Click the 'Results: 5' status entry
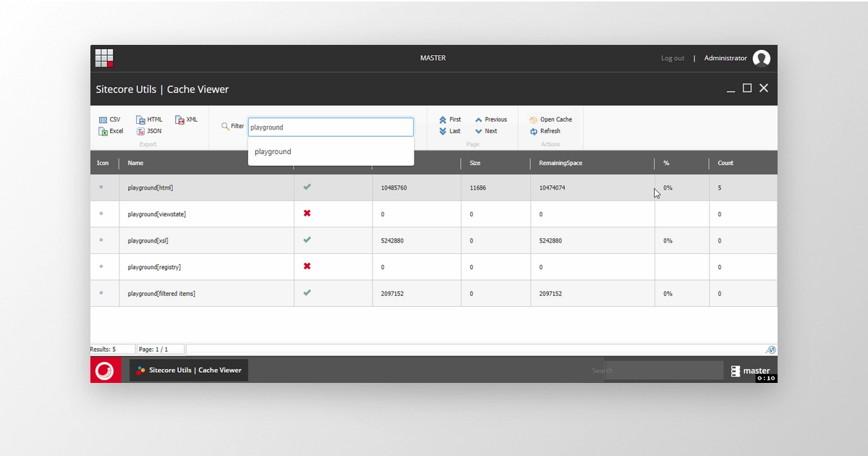The height and width of the screenshot is (456, 868). pos(113,350)
